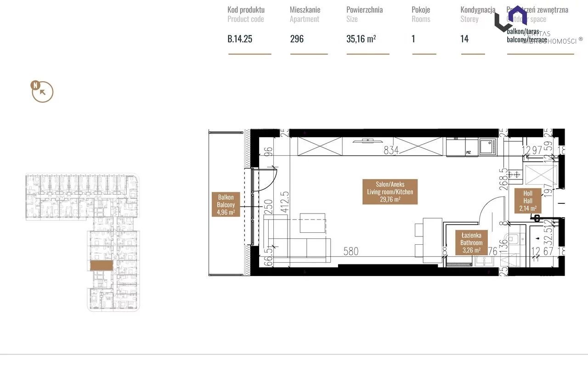Viewport: 588px width, 388px height.
Task: Click the Kondygnacja Storey header
Action: [x=478, y=14]
